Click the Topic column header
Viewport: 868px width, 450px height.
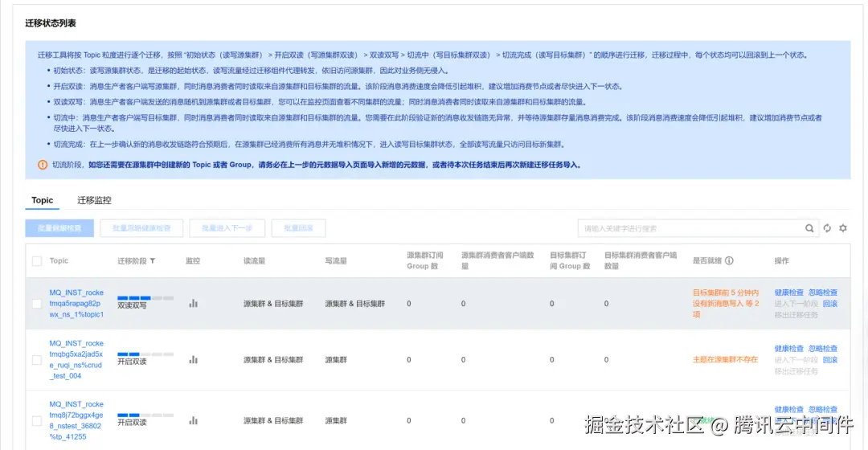click(x=59, y=260)
